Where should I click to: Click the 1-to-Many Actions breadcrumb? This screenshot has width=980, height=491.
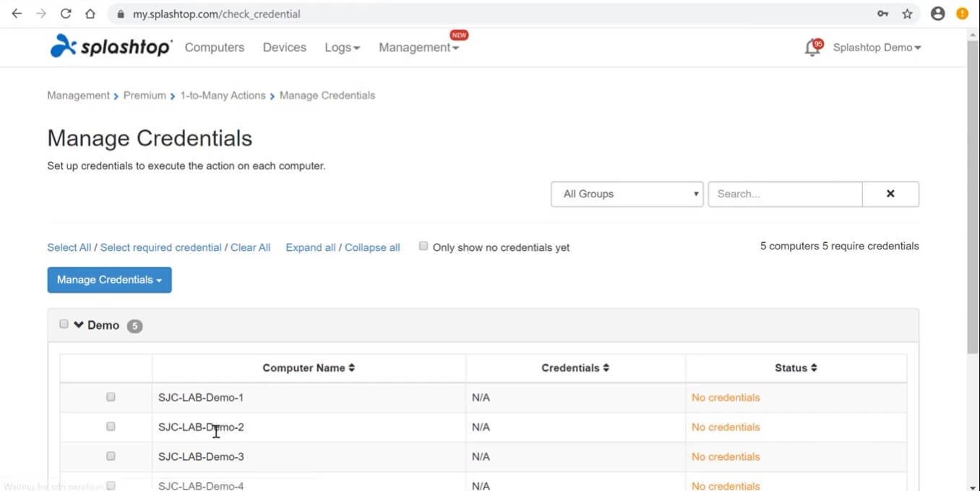pos(223,95)
